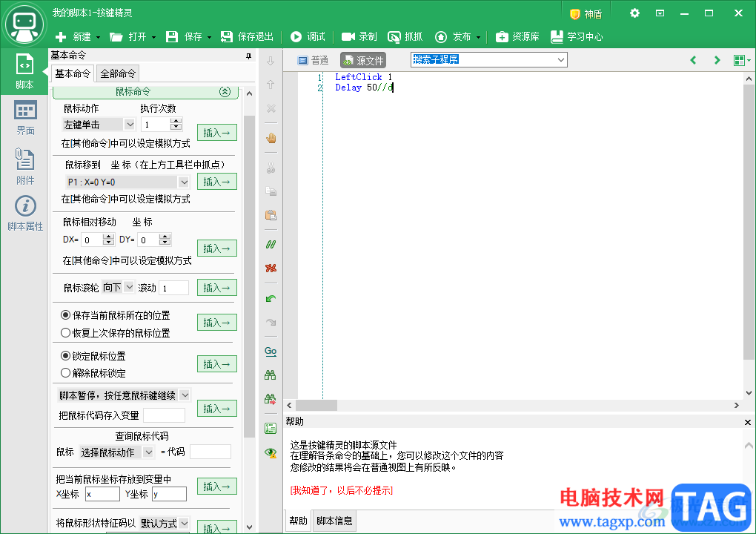
Task: Click the green list outline icon
Action: point(271,429)
